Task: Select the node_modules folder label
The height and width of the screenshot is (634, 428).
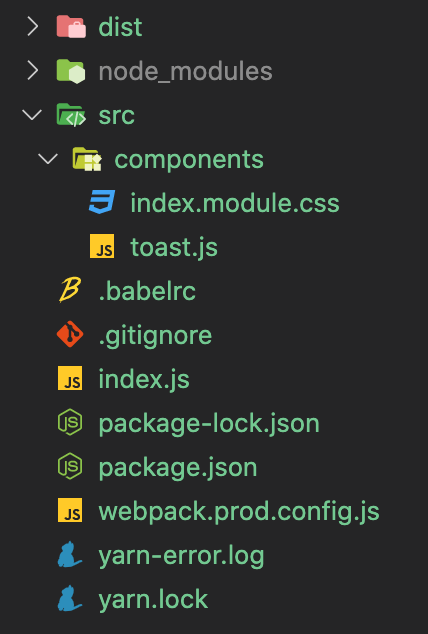Action: click(x=186, y=72)
